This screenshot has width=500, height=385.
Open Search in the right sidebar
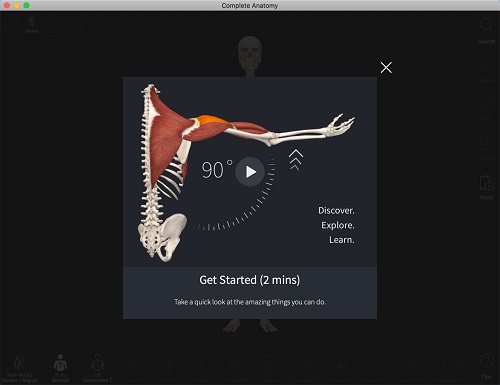(x=486, y=31)
